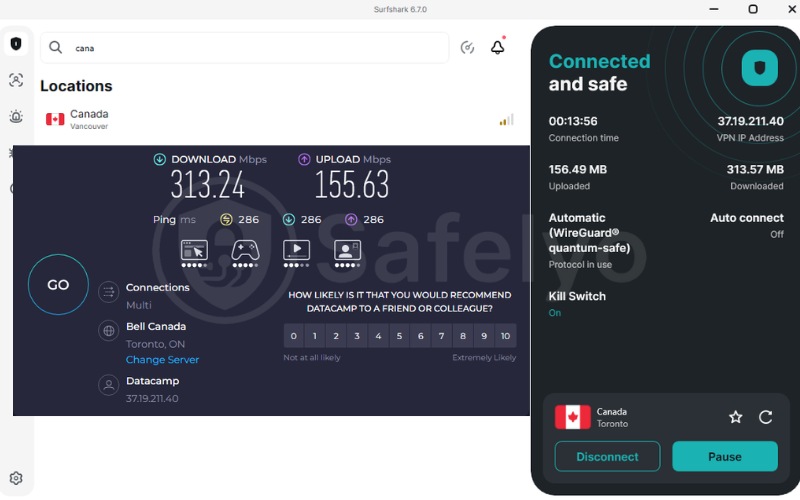Image resolution: width=800 pixels, height=500 pixels.
Task: Click the video streaming rating icon
Action: click(296, 253)
